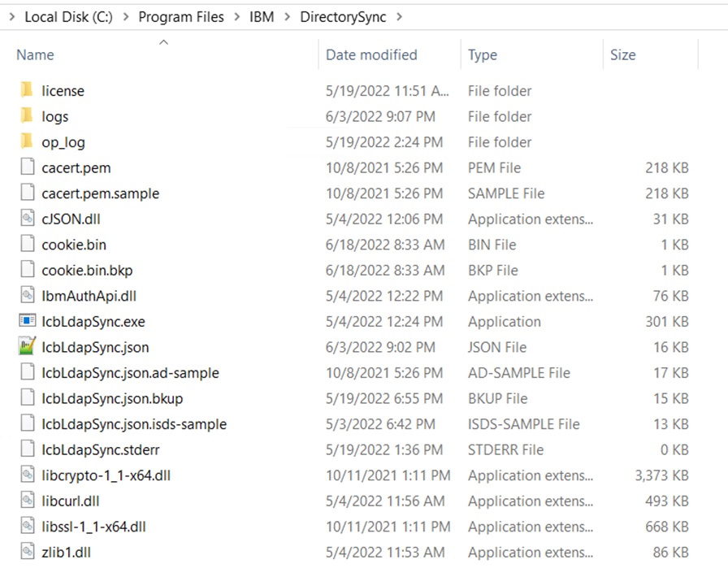This screenshot has width=728, height=577.
Task: Select IcbLdapSync.json.isds-sample file name
Action: click(x=134, y=424)
